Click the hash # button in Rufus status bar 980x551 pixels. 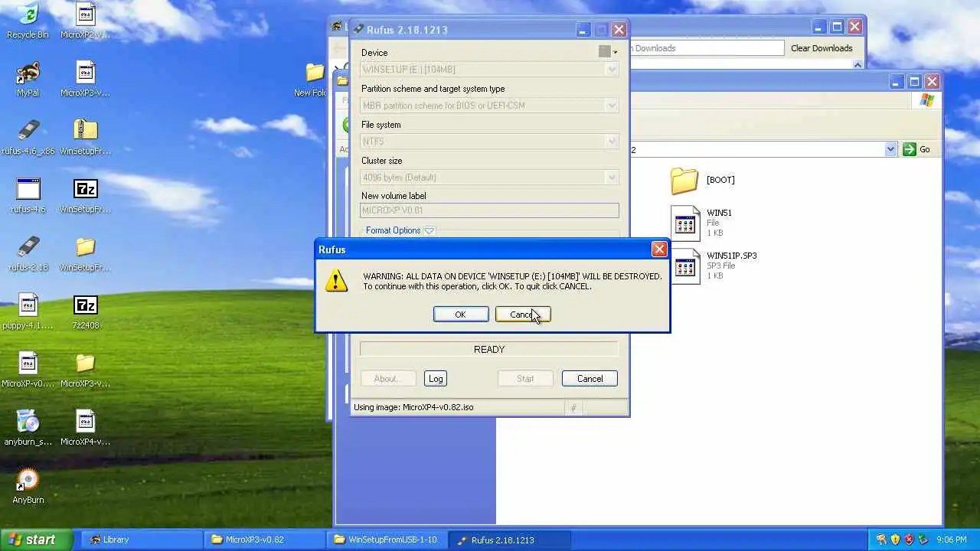(573, 408)
